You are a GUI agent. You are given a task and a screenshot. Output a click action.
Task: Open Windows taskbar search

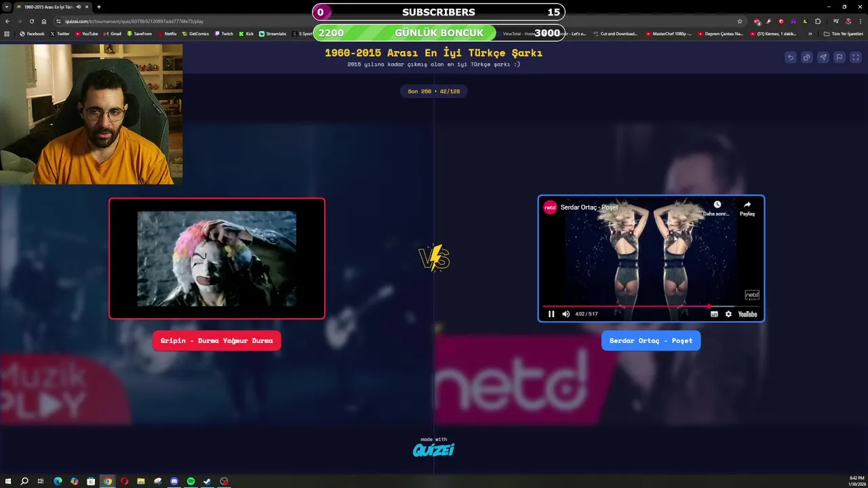(x=24, y=481)
